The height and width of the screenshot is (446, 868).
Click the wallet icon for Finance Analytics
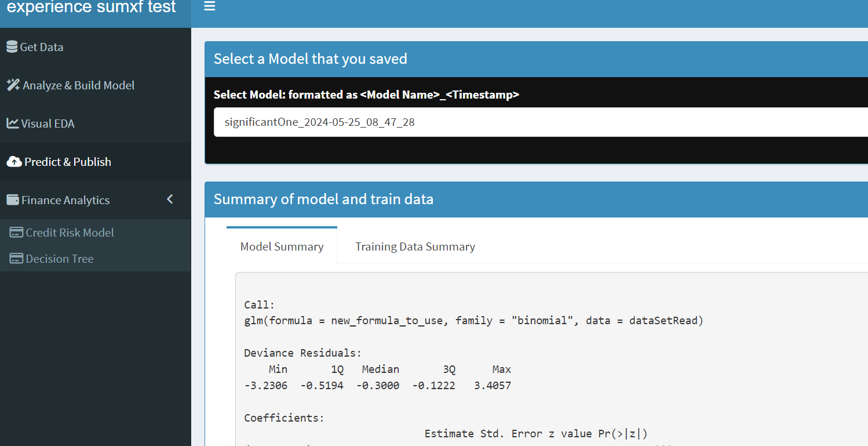[x=13, y=200]
